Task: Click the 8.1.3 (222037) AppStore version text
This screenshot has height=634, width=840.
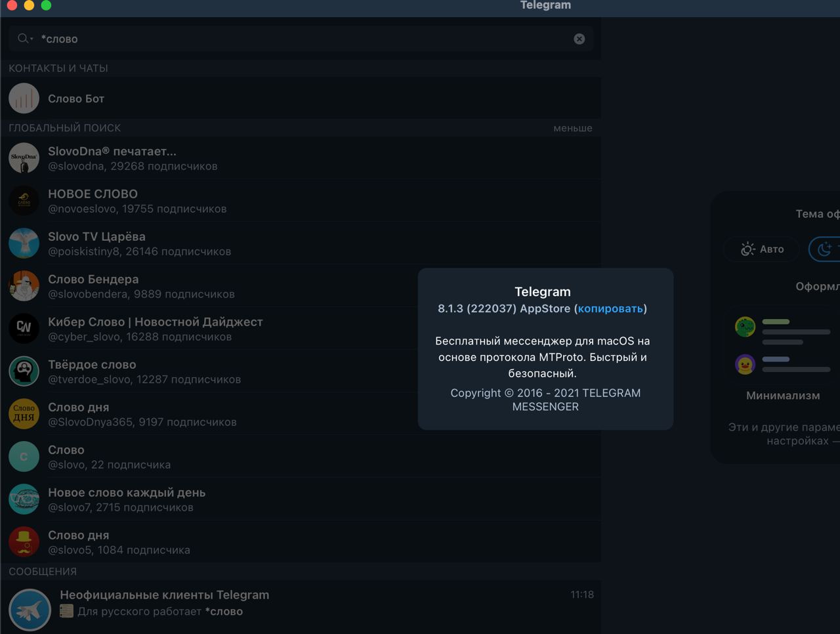Action: [x=504, y=308]
